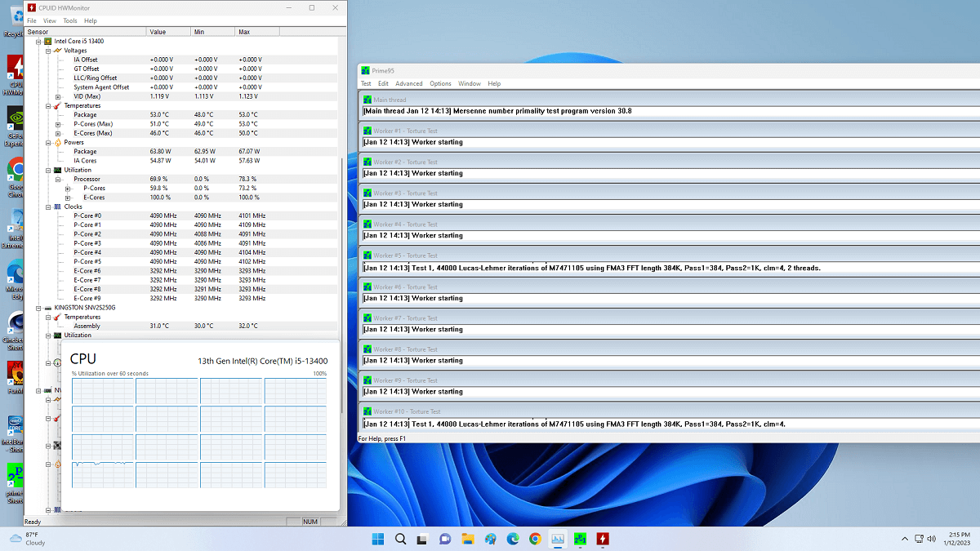Click the Intel Core i5 13400 chip icon
980x551 pixels.
(x=47, y=41)
